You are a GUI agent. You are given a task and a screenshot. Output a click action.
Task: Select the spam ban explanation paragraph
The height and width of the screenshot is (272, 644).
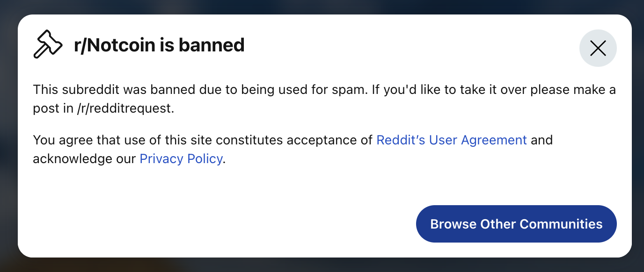(324, 99)
